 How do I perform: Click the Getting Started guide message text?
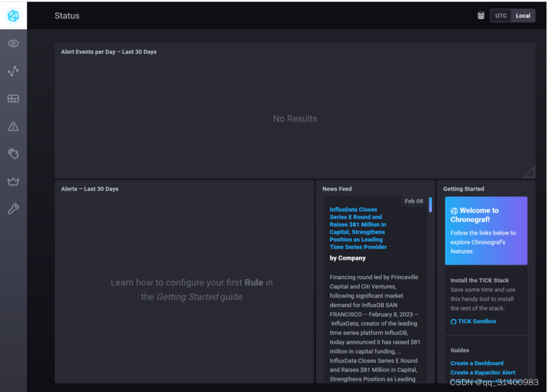pyautogui.click(x=192, y=290)
